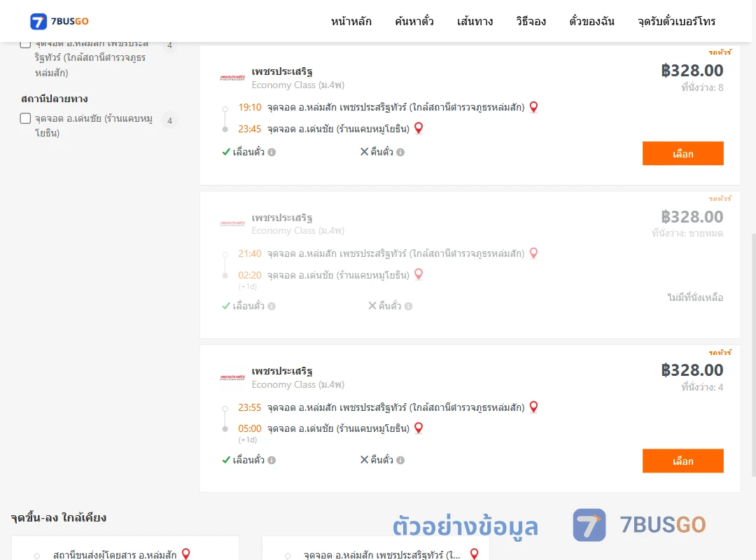Viewport: 756px width, 560px height.
Task: Click the จุดขึ้น-ลง ใกล้เคียง heading
Action: click(x=59, y=517)
